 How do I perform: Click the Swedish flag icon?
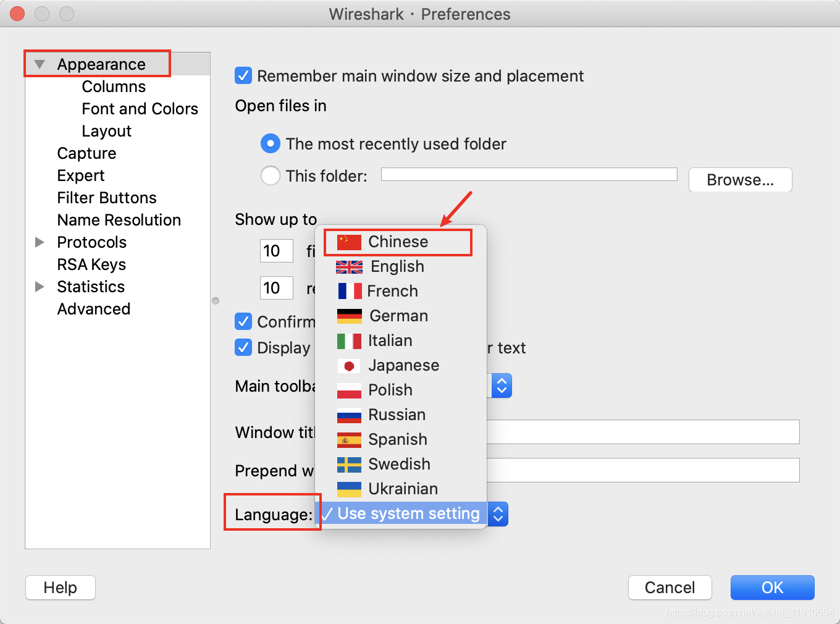(349, 465)
